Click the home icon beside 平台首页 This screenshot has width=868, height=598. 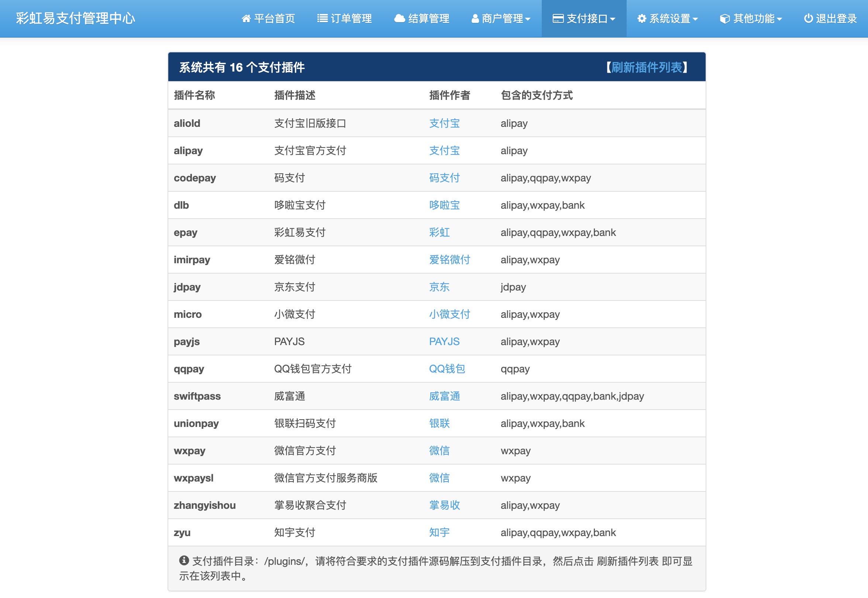246,18
